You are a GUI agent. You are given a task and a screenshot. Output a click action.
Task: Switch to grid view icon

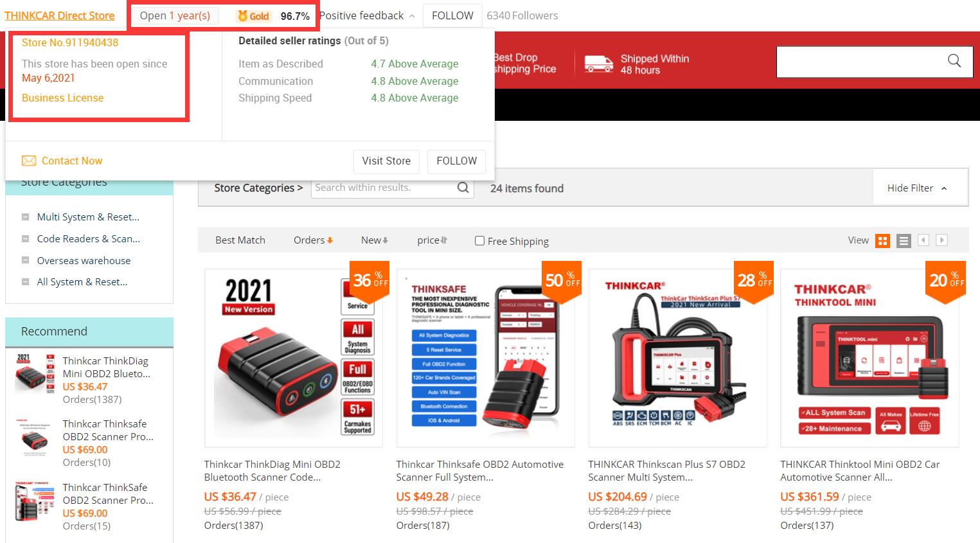[883, 241]
